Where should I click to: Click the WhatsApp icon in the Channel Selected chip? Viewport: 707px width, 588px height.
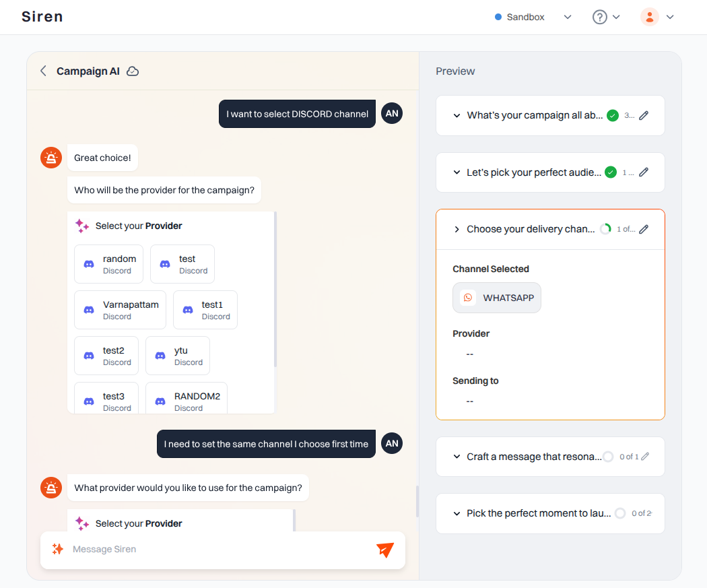(467, 297)
